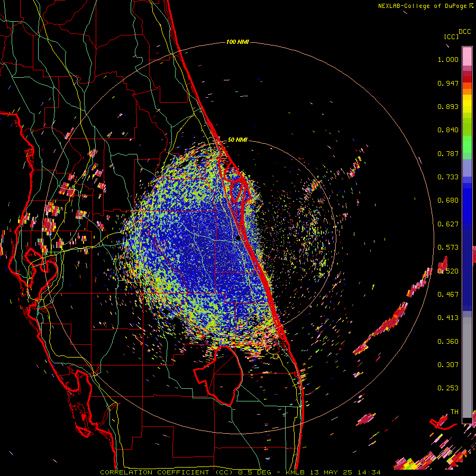Select the 0.307 value on the color scale
Image resolution: width=476 pixels, height=476 pixels.
(x=448, y=365)
